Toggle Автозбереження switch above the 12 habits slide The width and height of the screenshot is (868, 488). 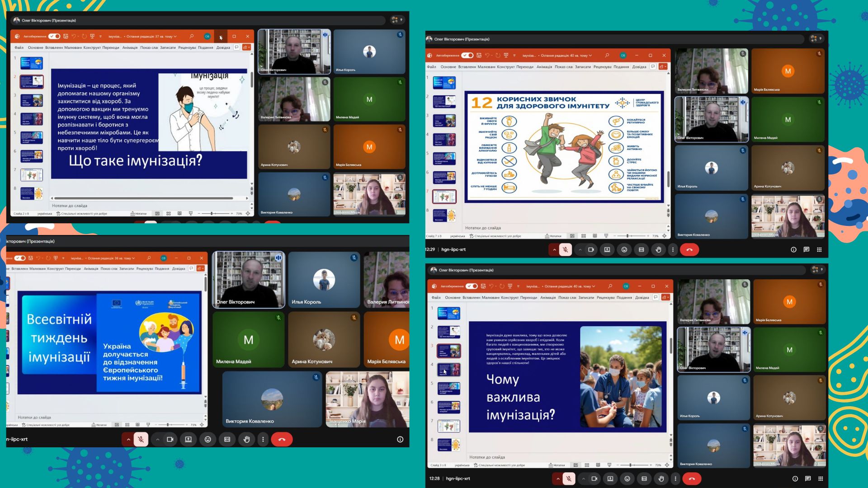[467, 56]
